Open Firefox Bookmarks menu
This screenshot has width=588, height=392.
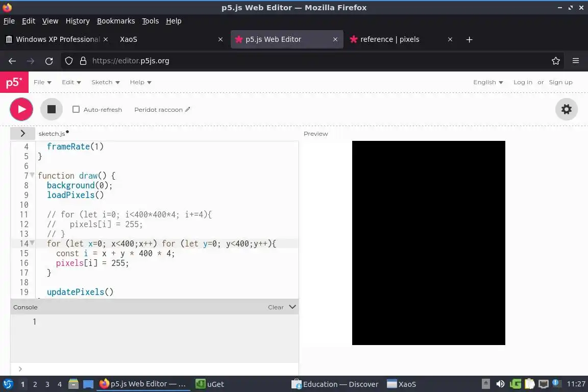(x=116, y=21)
